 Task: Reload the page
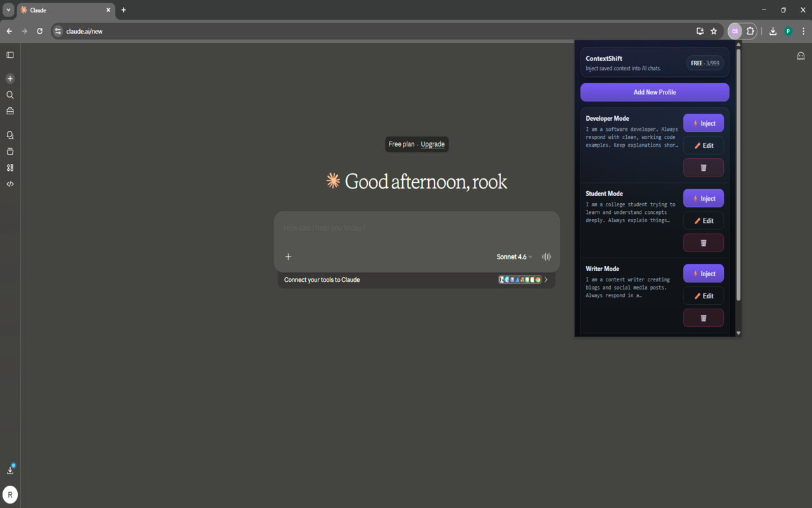click(x=39, y=31)
